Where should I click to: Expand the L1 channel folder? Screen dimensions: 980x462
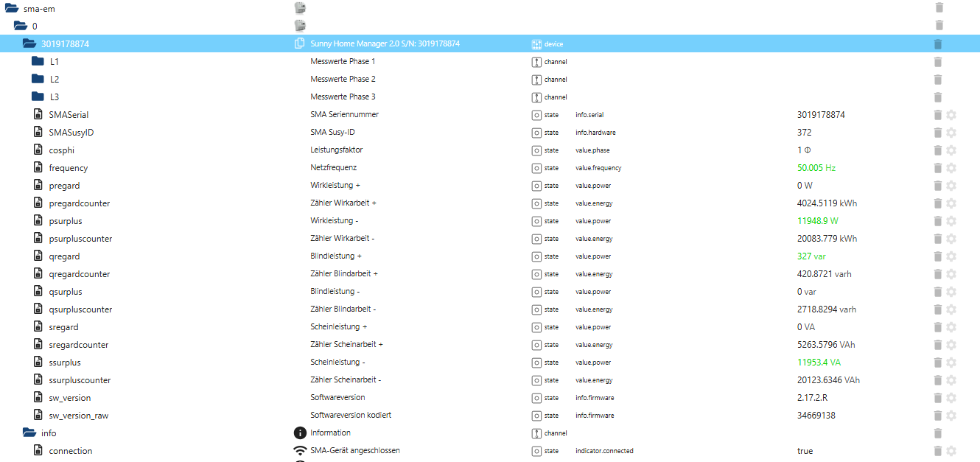pyautogui.click(x=38, y=61)
